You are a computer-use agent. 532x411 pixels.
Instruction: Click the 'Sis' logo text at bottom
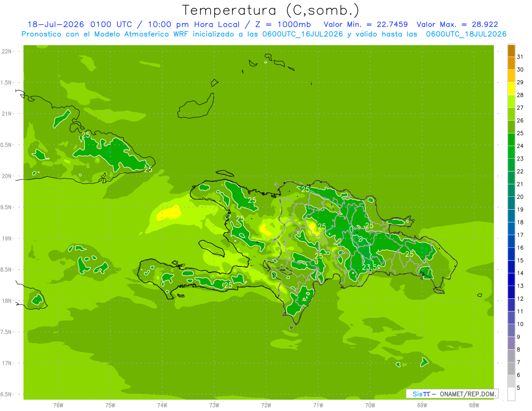tap(417, 394)
